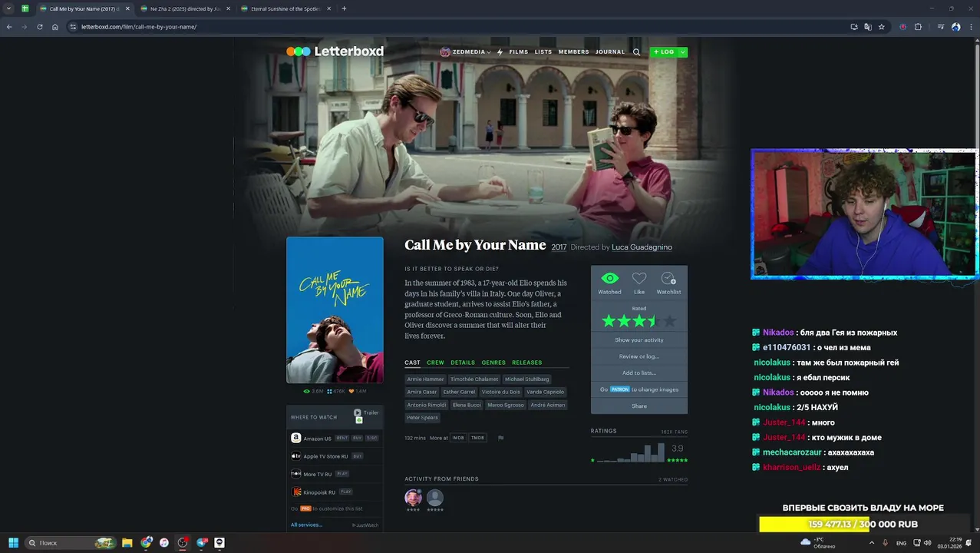Open File Explorer from the taskbar

tap(127, 543)
